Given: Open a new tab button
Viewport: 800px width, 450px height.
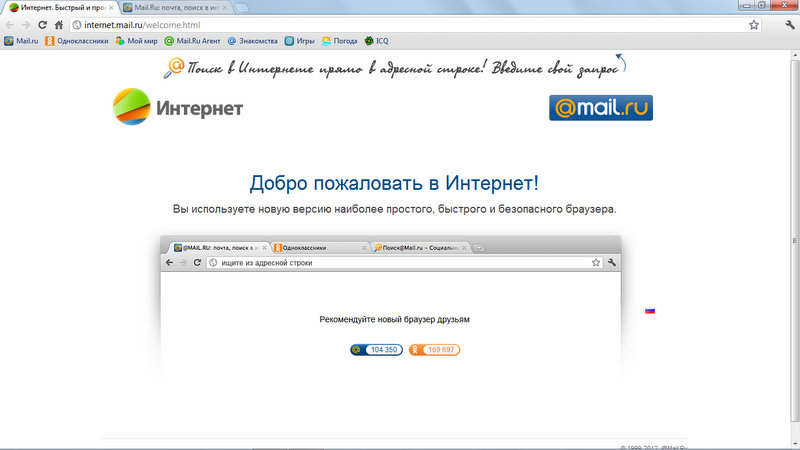Looking at the screenshot, I should click(241, 8).
